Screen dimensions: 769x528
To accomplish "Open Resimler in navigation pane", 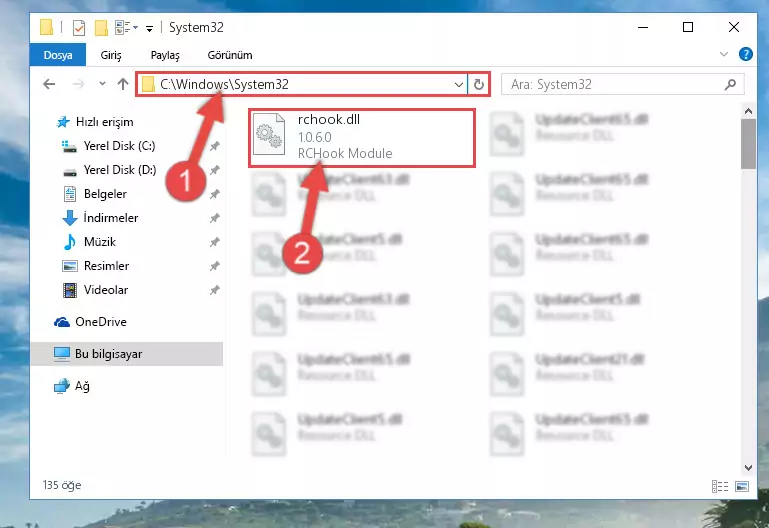I will tap(95, 266).
